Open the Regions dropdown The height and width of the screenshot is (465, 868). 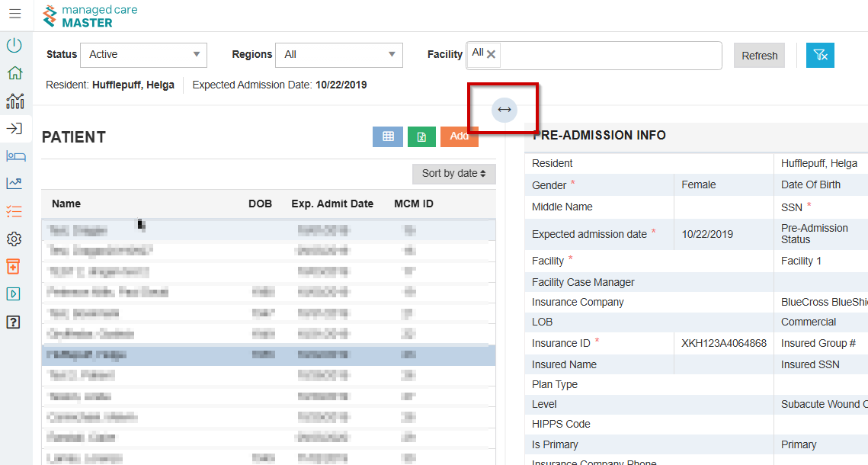[x=339, y=55]
